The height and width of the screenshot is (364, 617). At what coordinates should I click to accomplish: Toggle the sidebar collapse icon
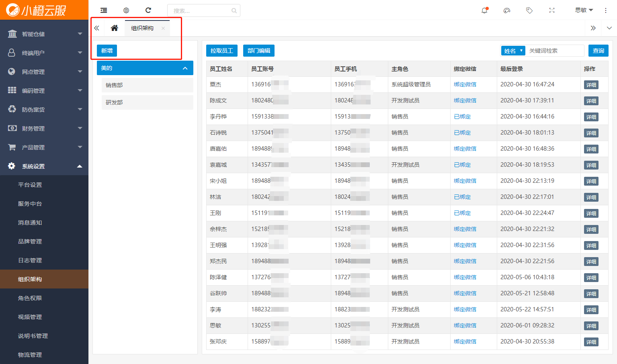(104, 10)
